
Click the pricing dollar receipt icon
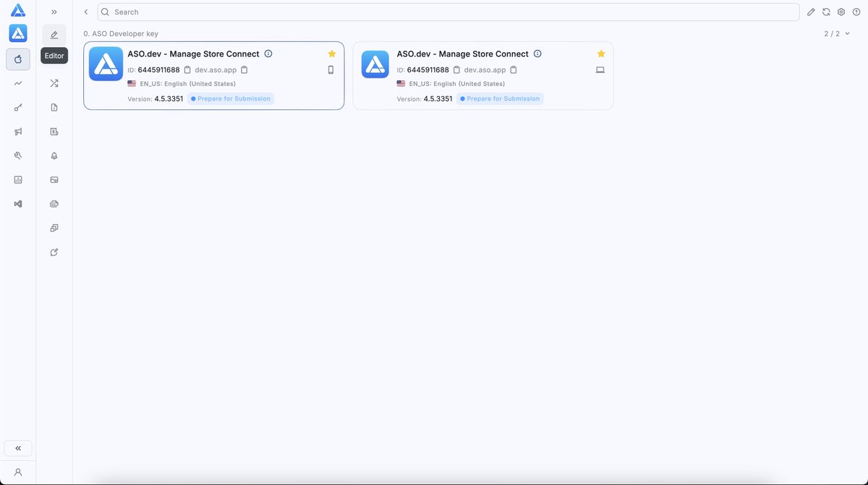[x=54, y=132]
